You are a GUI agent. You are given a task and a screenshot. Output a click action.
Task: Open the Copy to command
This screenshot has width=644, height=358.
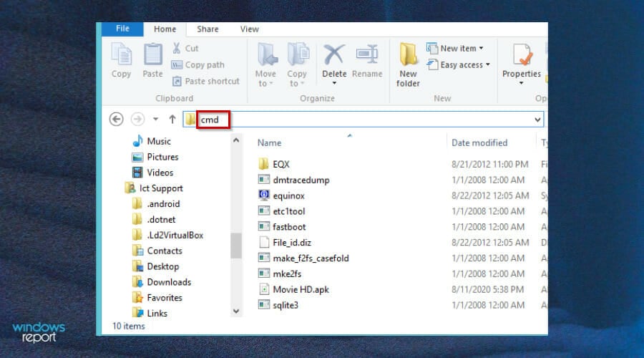[297, 65]
